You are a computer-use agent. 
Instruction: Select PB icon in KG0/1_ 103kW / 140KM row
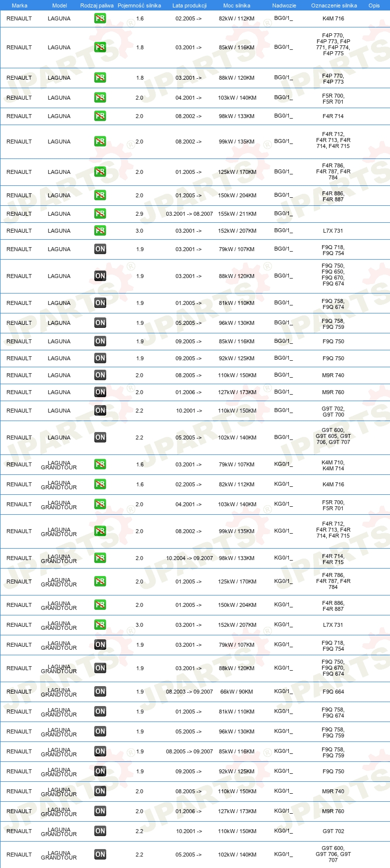[100, 504]
